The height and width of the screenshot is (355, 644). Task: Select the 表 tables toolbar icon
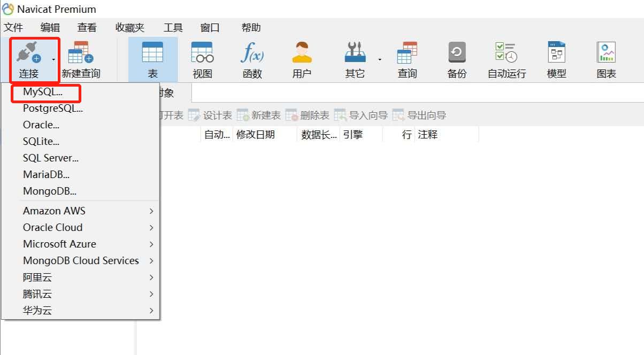(x=152, y=59)
